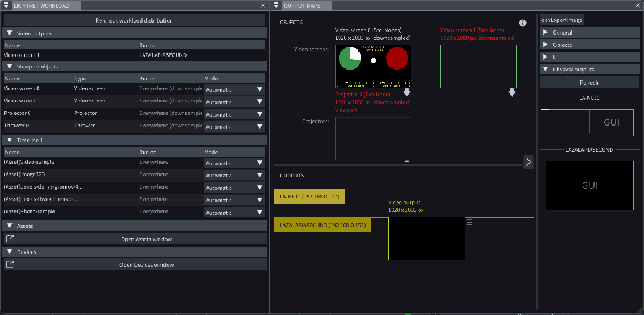Select the (Asset)pexels-denys-gromov row
Screen dimensions: 644x315
tap(134, 187)
